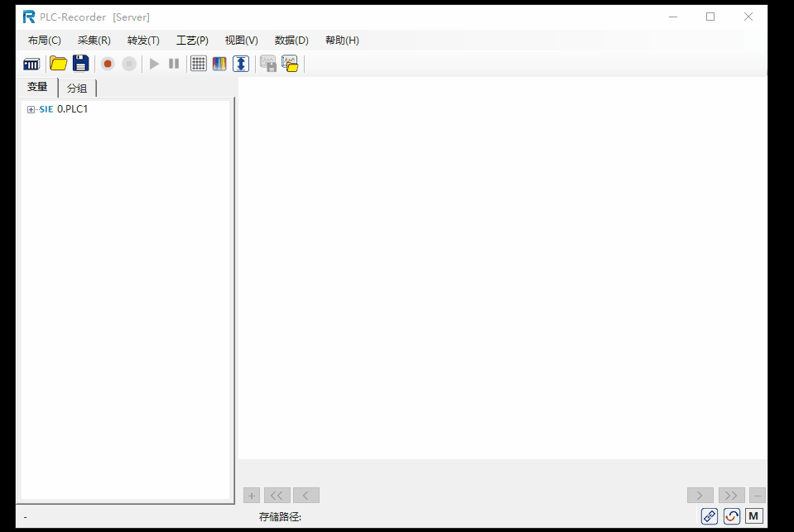Viewport: 794px width, 532px height.
Task: Maximize the PLC-Recorder window
Action: [710, 17]
